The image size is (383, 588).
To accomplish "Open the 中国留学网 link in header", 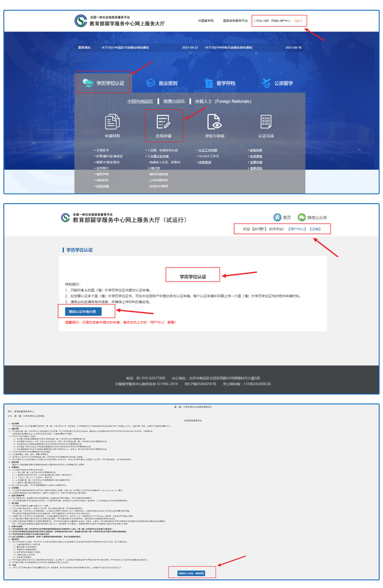I will (x=206, y=20).
